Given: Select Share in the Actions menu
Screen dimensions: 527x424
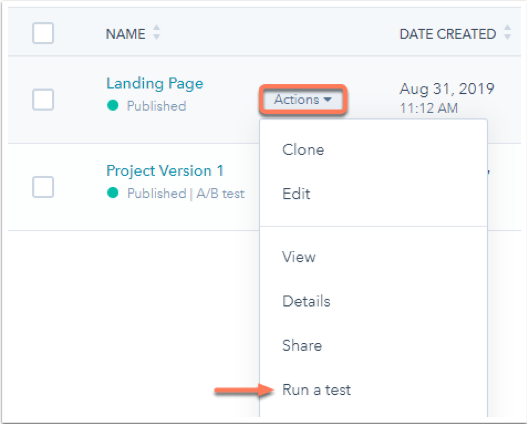Looking at the screenshot, I should 302,345.
